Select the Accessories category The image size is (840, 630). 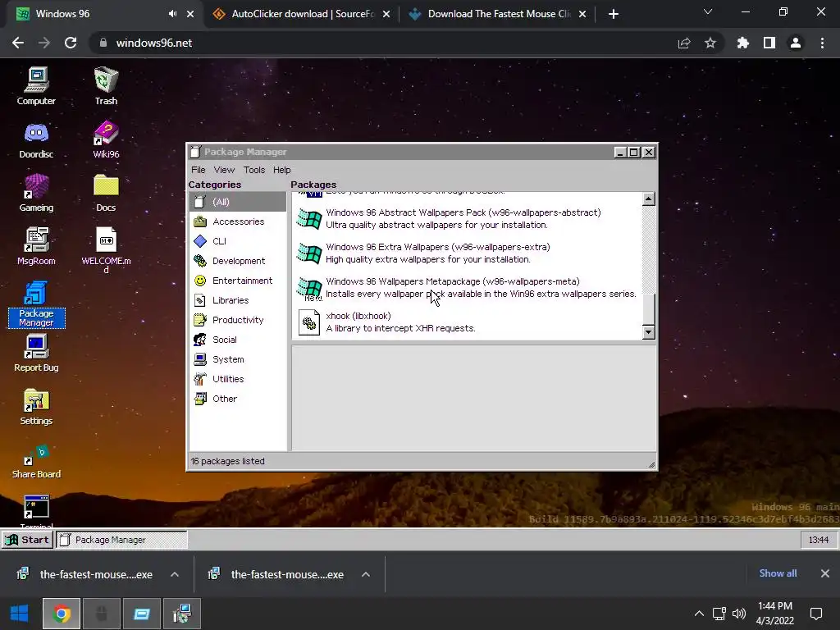coord(238,221)
